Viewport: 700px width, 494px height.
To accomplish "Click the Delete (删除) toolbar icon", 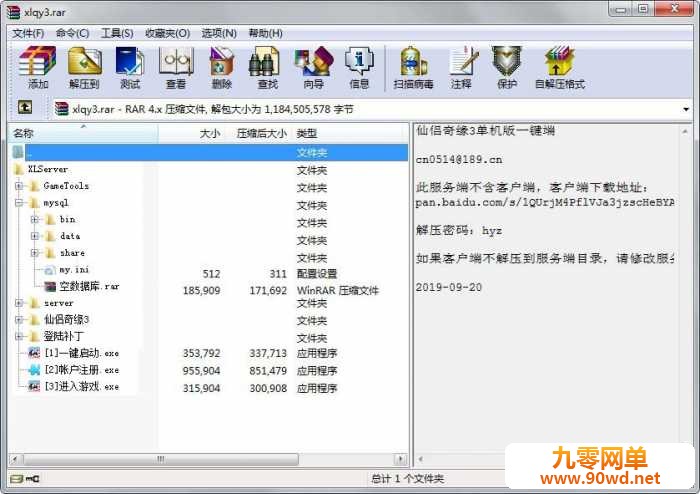I will [221, 67].
